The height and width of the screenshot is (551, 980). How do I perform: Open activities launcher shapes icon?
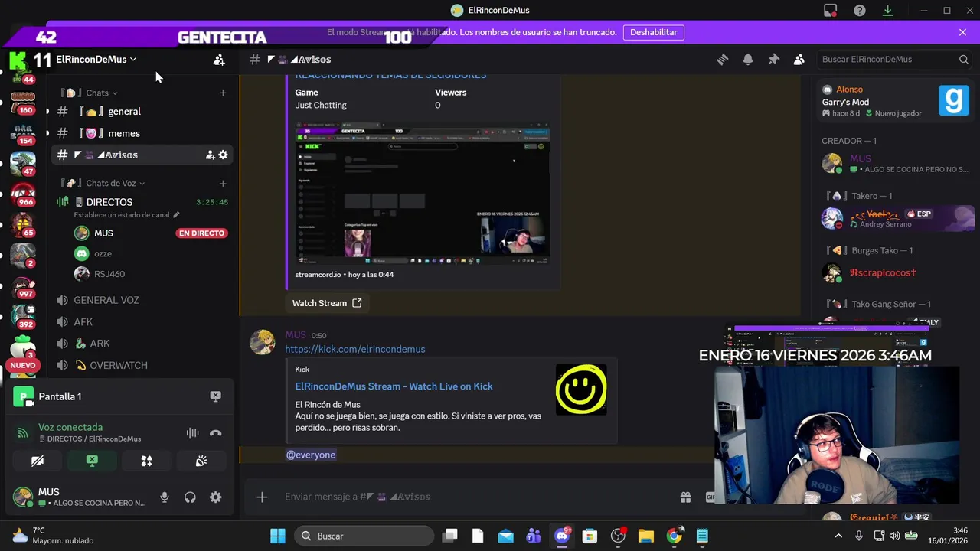click(x=146, y=461)
